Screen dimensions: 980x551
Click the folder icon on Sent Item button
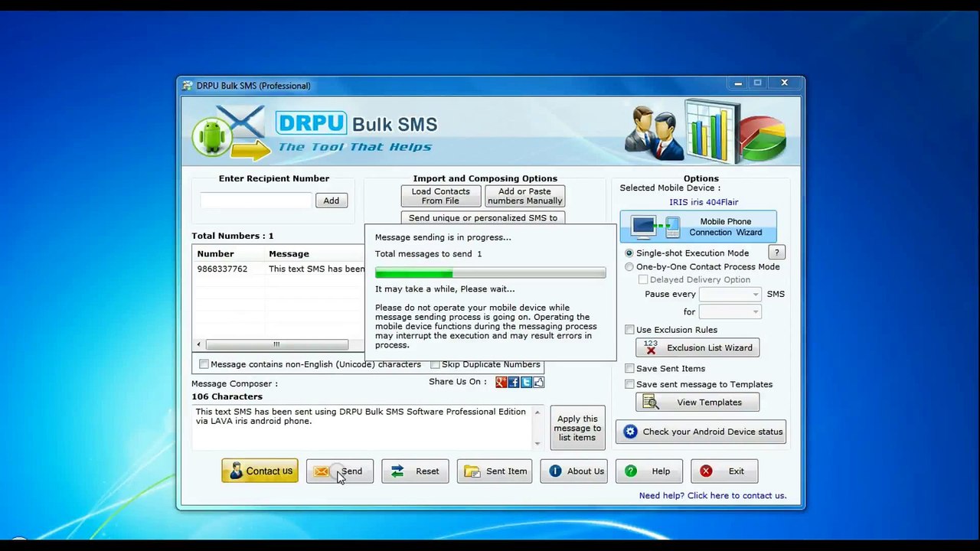(472, 471)
